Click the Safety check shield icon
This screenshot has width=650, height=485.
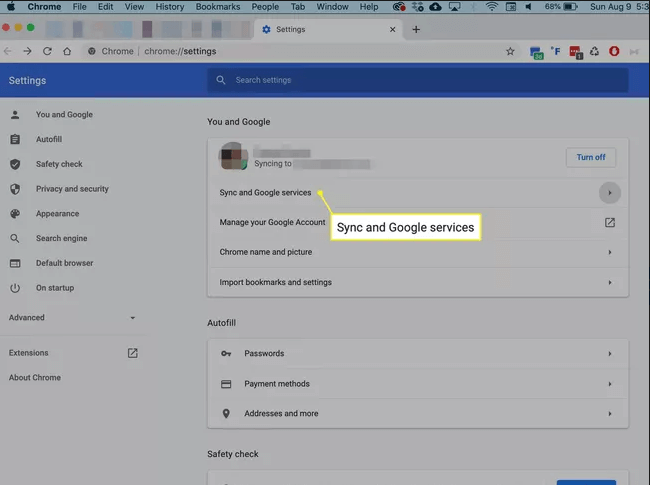point(15,164)
